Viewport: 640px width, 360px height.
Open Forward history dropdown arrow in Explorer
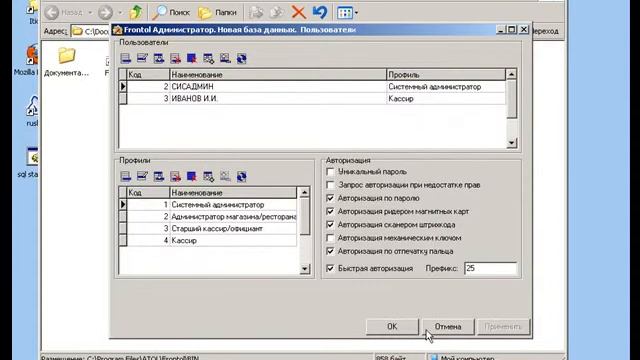[120, 13]
